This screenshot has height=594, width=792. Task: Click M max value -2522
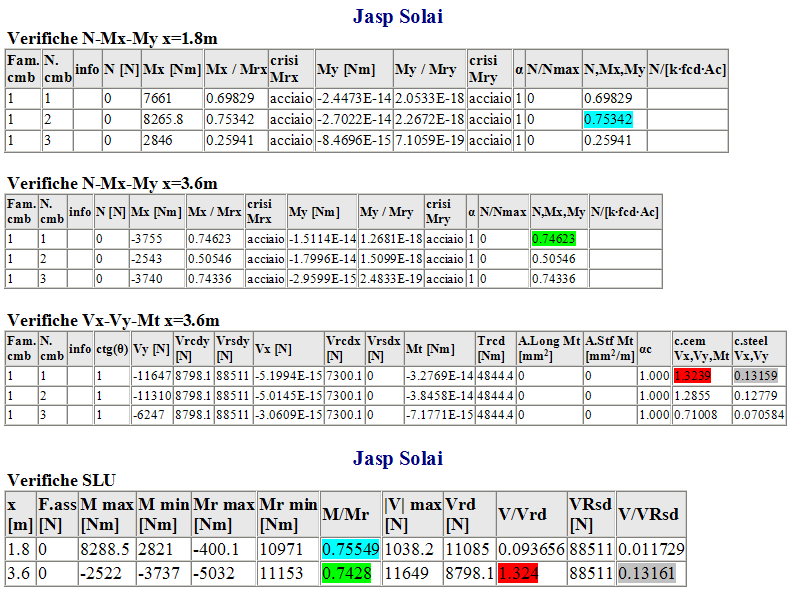point(101,574)
